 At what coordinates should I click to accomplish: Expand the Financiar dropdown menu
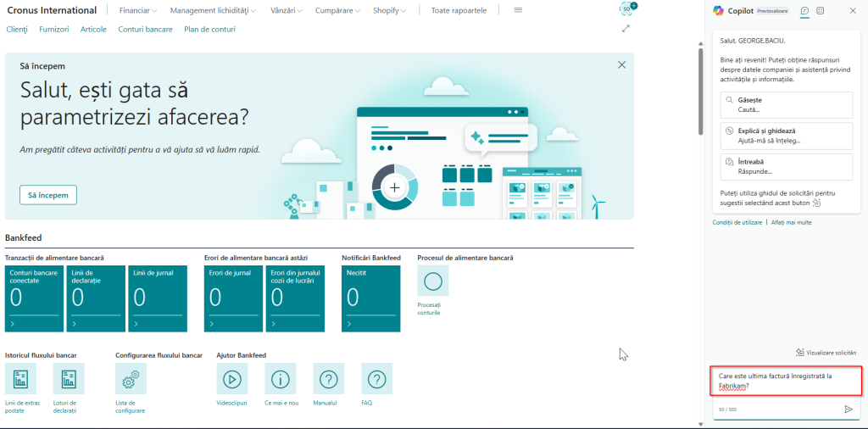(138, 10)
